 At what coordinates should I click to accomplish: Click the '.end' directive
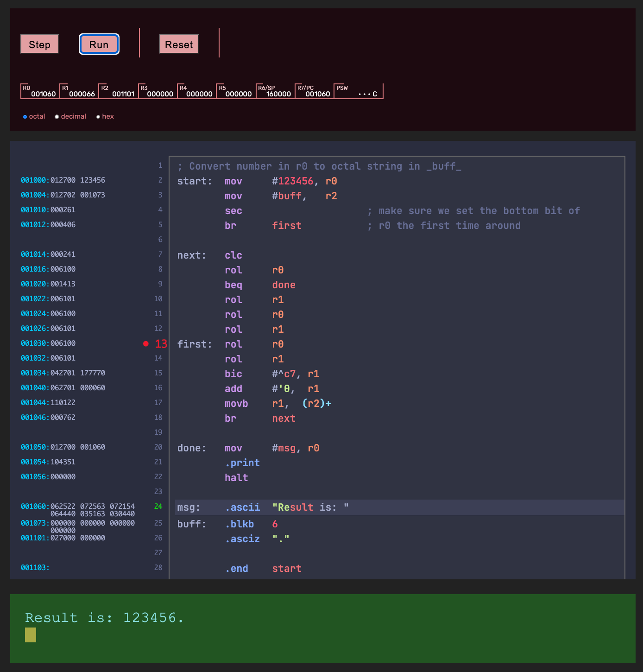(236, 569)
